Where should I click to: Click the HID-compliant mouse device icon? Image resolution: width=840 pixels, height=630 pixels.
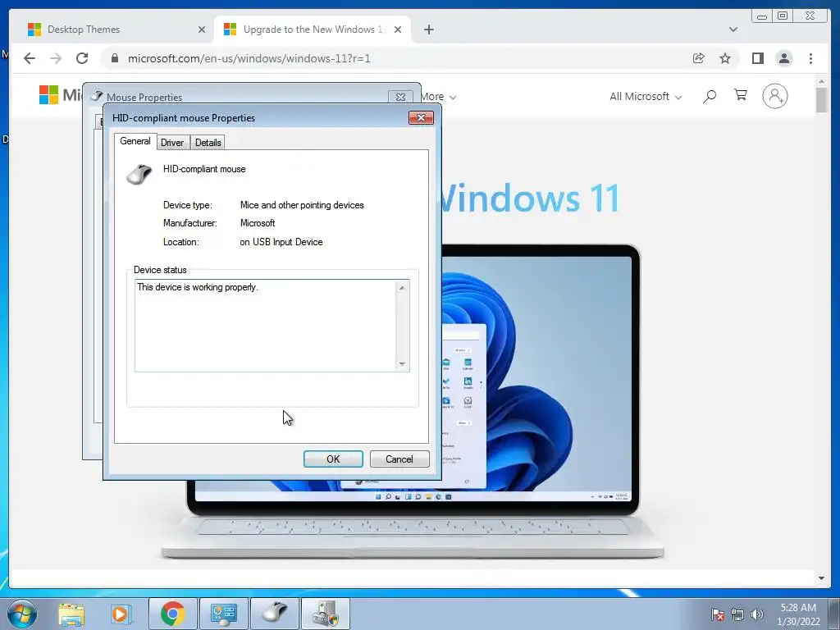point(139,174)
